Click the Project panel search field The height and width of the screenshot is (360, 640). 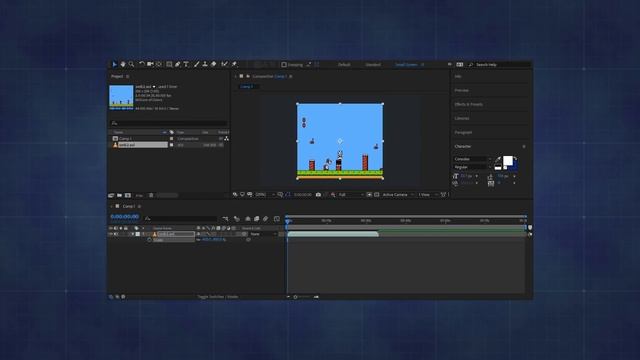(x=169, y=123)
